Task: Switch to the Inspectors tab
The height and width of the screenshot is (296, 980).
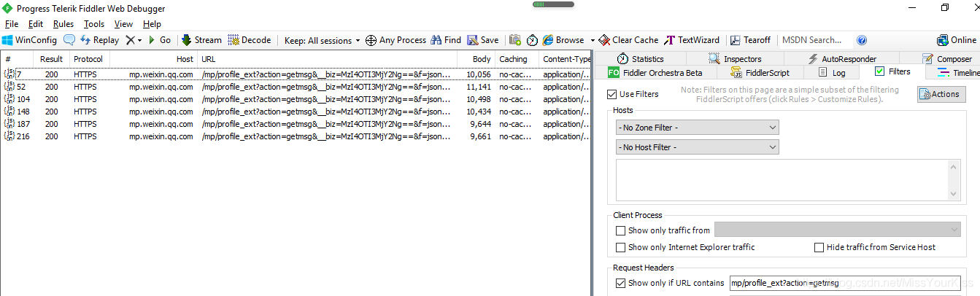Action: 735,58
